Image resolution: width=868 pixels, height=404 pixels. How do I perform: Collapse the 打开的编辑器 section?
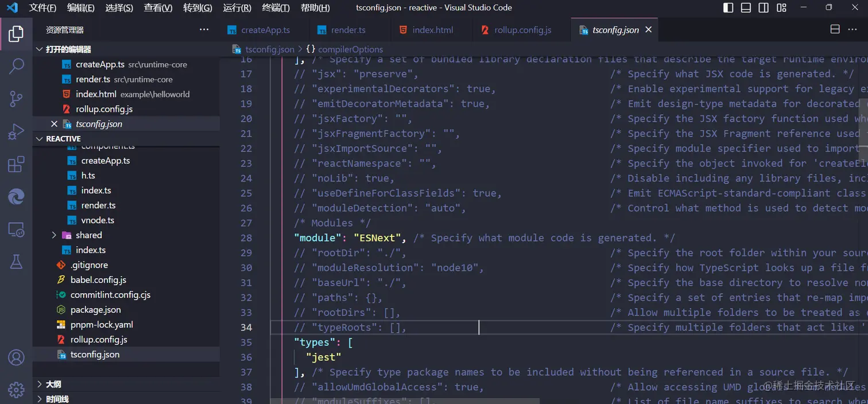(126, 49)
